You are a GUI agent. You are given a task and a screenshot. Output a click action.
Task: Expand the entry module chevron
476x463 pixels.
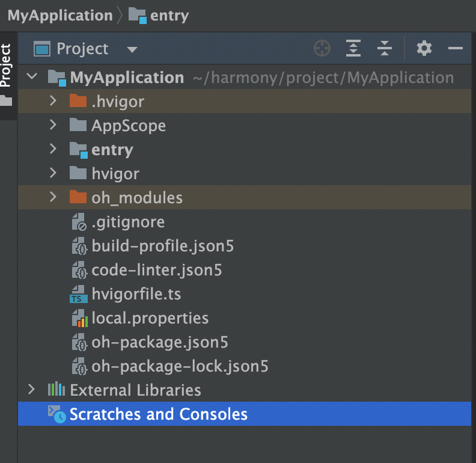pyautogui.click(x=53, y=149)
